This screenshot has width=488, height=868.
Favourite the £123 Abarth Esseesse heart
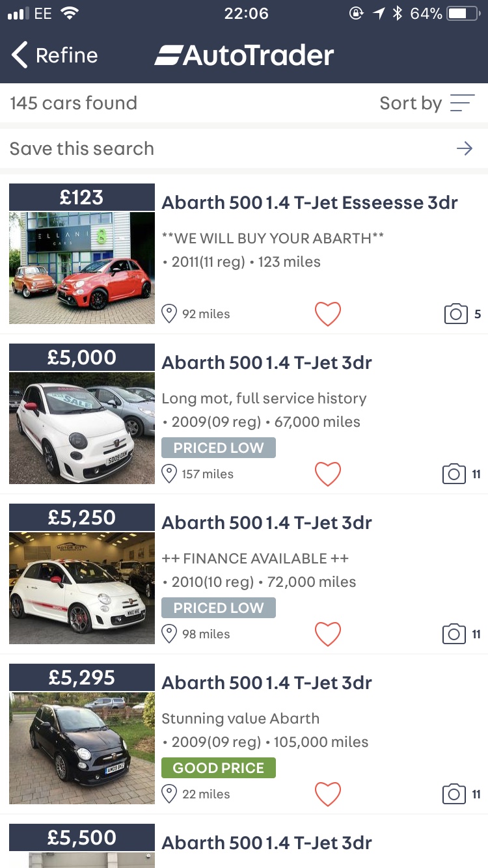click(x=328, y=314)
